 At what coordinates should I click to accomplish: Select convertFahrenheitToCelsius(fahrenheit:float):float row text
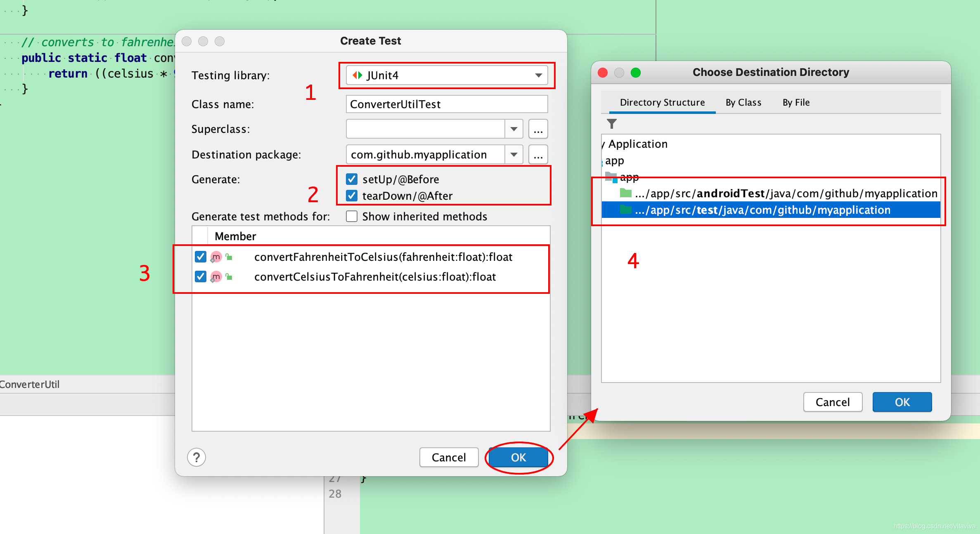coord(383,257)
